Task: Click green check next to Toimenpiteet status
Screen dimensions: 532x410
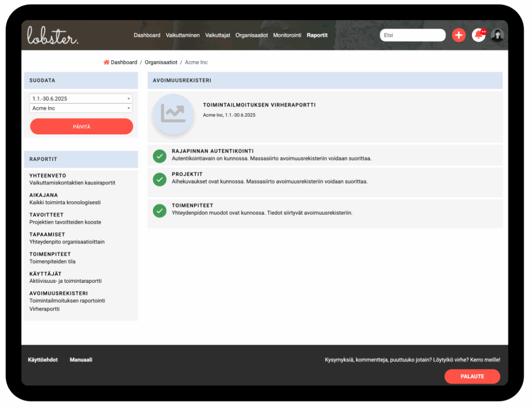Action: [159, 211]
